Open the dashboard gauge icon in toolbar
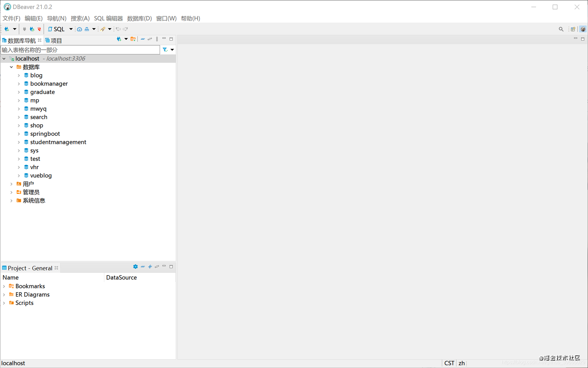Image resolution: width=588 pixels, height=368 pixels. pyautogui.click(x=79, y=29)
